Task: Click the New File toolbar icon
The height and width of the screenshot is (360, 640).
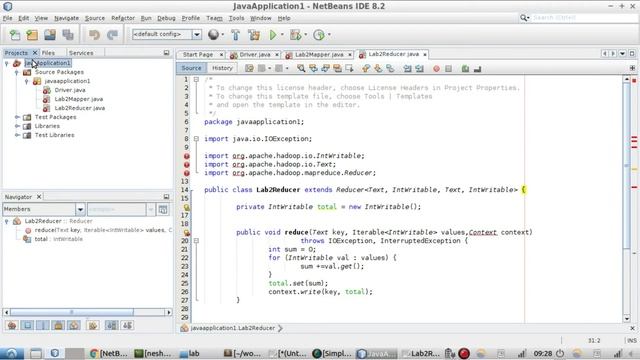Action: tap(15, 35)
